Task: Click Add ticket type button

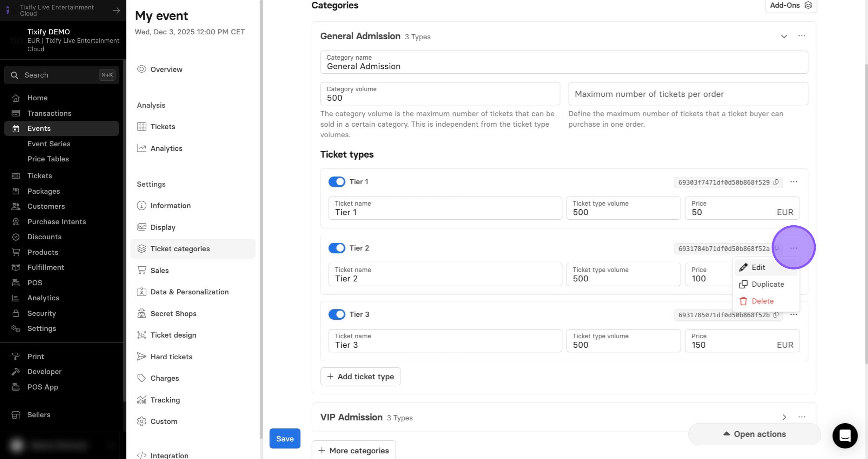Action: coord(360,377)
